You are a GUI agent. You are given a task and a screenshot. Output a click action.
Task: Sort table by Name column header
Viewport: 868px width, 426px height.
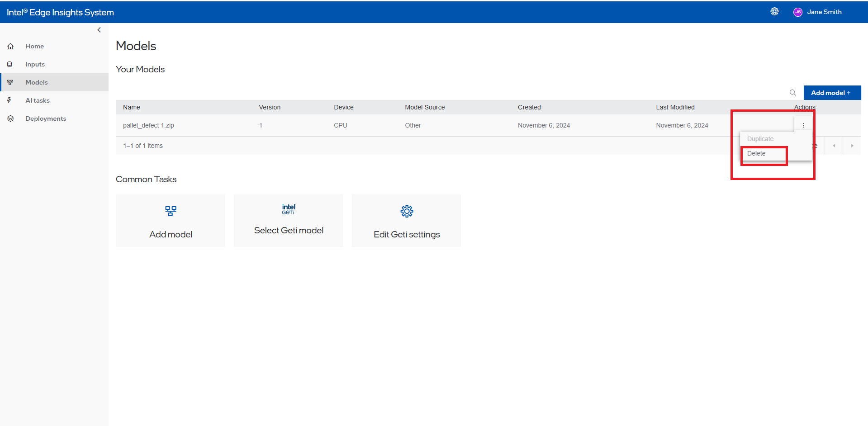(x=132, y=107)
